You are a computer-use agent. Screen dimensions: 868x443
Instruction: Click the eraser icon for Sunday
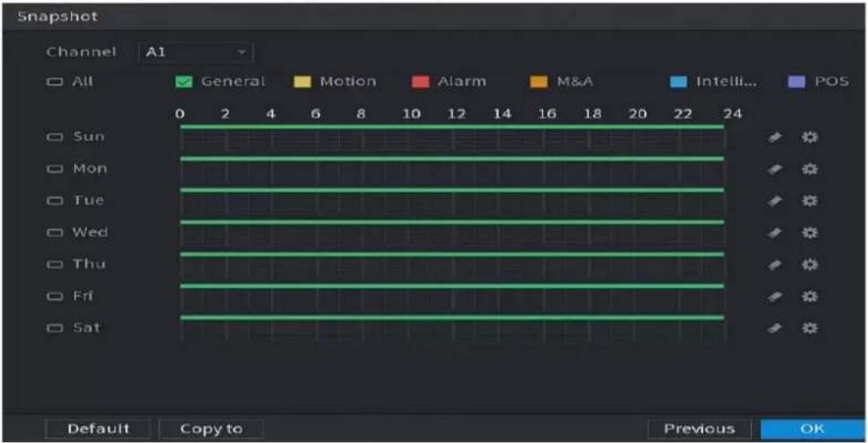pos(775,137)
